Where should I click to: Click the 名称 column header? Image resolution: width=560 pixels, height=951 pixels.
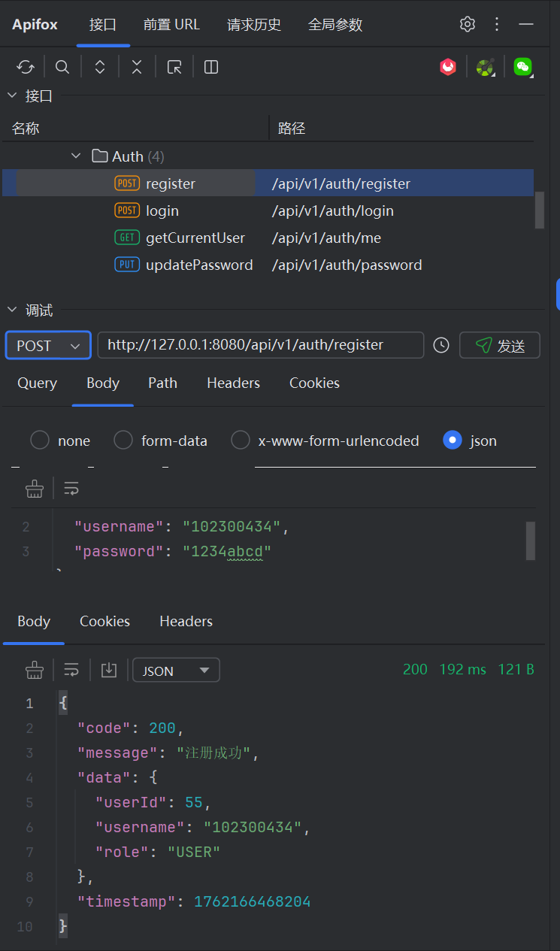coord(26,129)
